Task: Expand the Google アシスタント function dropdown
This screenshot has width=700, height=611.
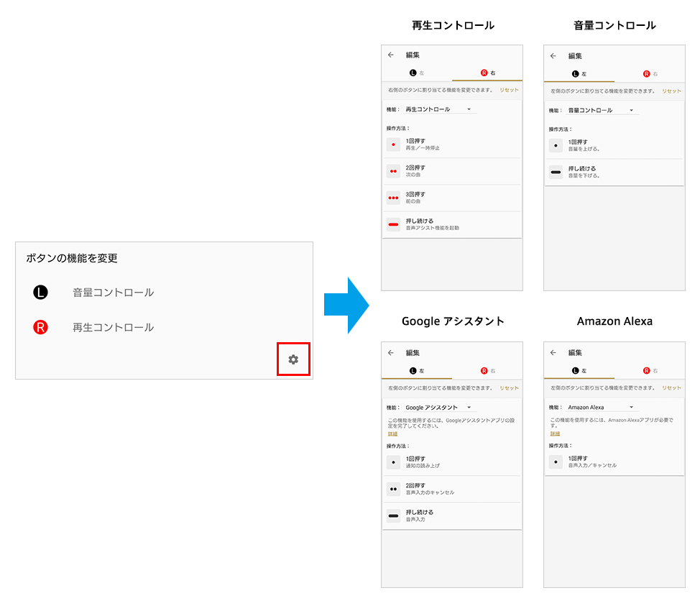Action: [469, 408]
